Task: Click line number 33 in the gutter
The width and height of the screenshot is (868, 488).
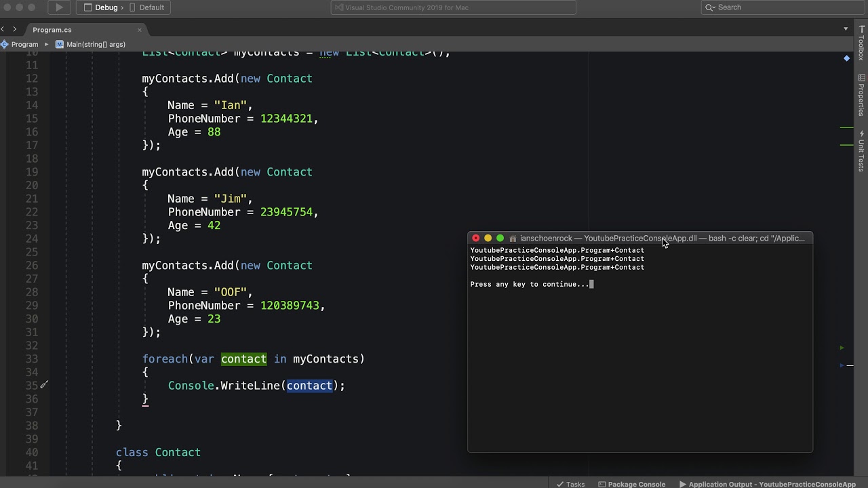Action: tap(32, 359)
